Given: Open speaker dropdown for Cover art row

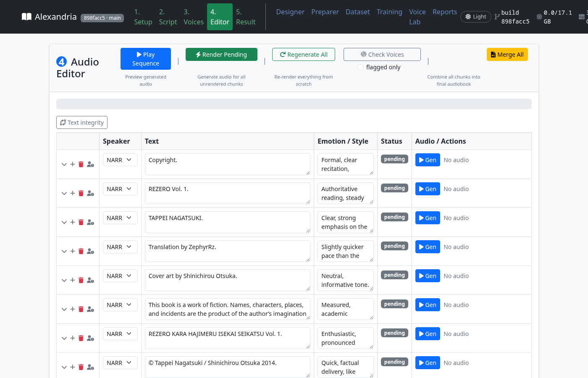Looking at the screenshot, I should pos(120,276).
